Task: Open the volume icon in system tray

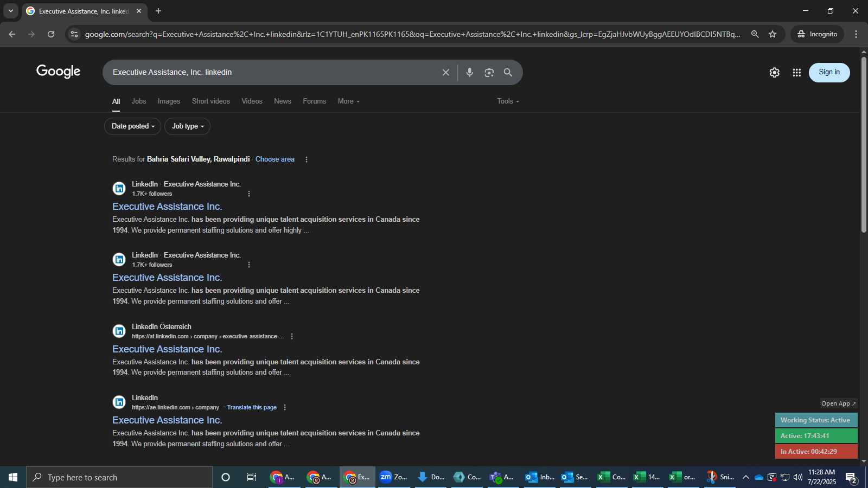Action: (x=798, y=477)
